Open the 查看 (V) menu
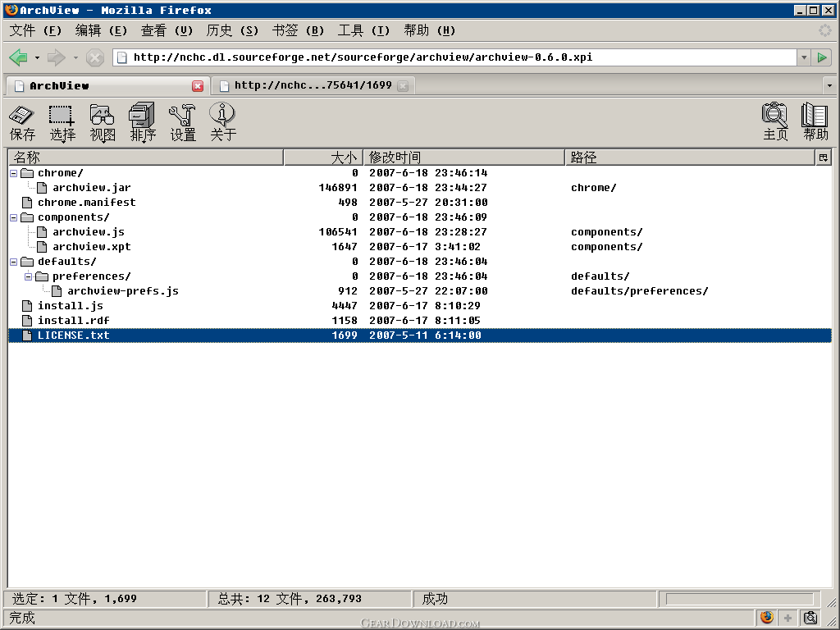This screenshot has height=630, width=840. click(167, 30)
